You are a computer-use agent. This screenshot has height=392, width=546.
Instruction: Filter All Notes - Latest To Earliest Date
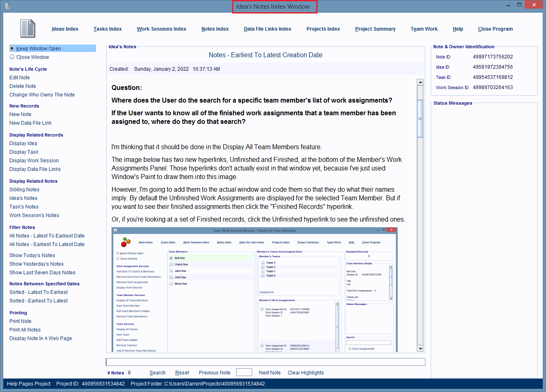(47, 236)
